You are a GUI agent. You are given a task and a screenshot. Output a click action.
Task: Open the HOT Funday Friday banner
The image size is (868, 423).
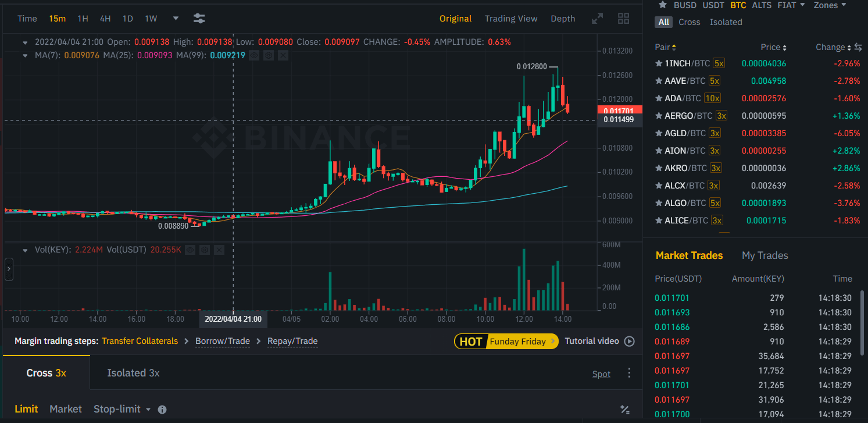[x=506, y=342]
